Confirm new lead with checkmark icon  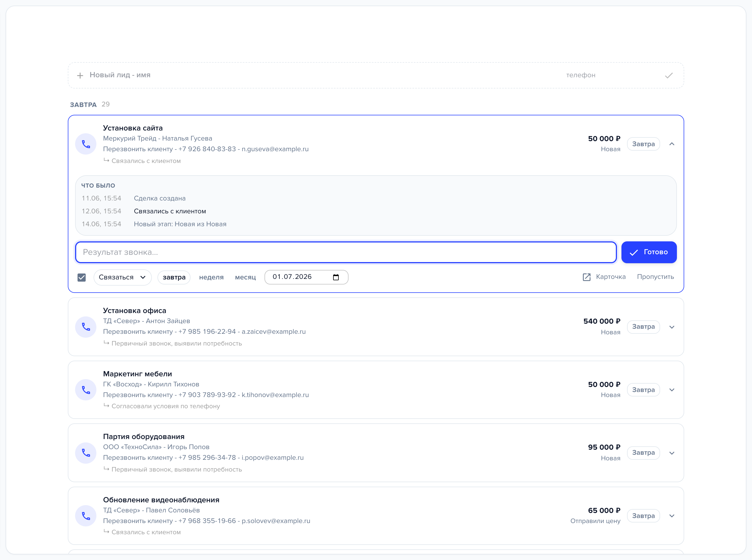point(669,75)
